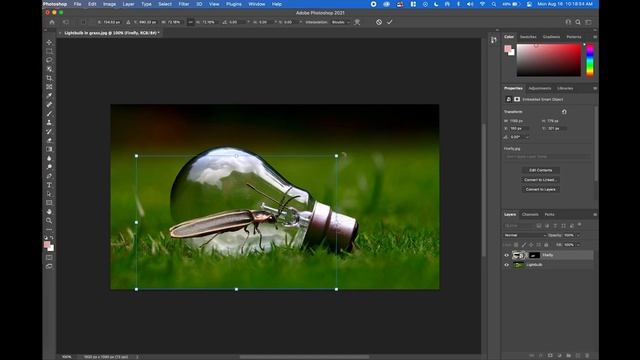Open the Image menu
The width and height of the screenshot is (640, 360).
click(109, 4)
